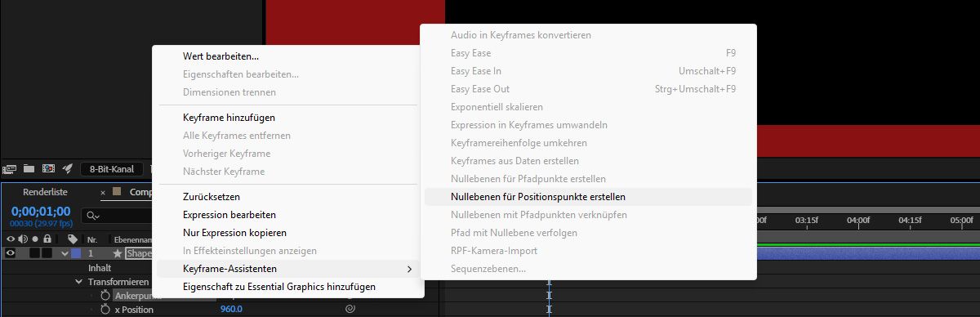
Task: Close the composition timeline tab
Action: [103, 193]
